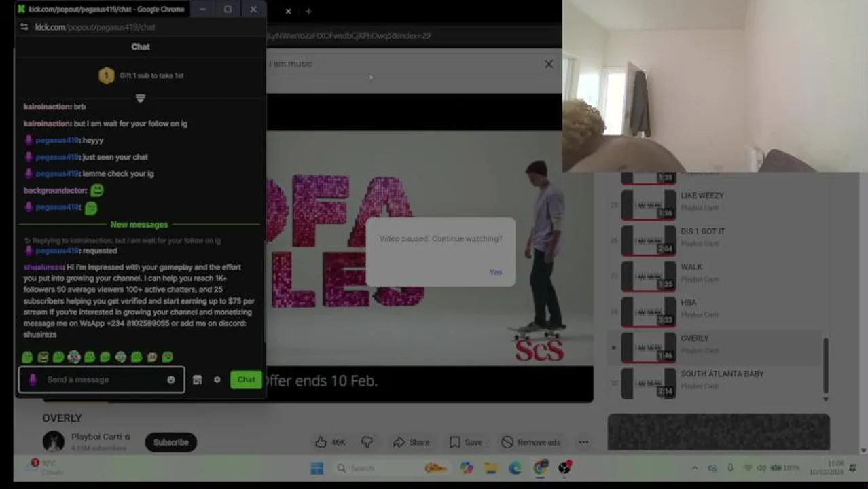
Task: Insert the first green emote in quick row
Action: coord(27,357)
